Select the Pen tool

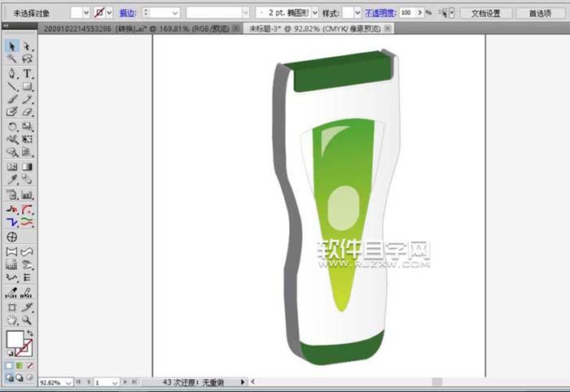point(12,73)
